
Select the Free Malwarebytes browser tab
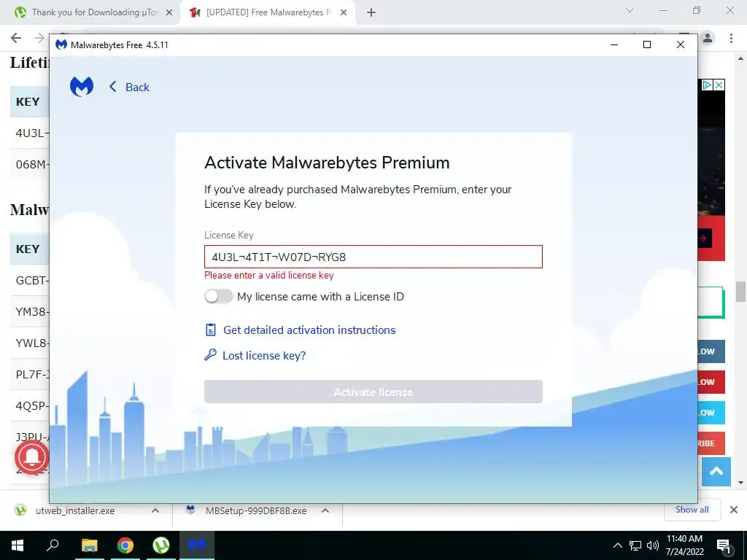click(267, 12)
